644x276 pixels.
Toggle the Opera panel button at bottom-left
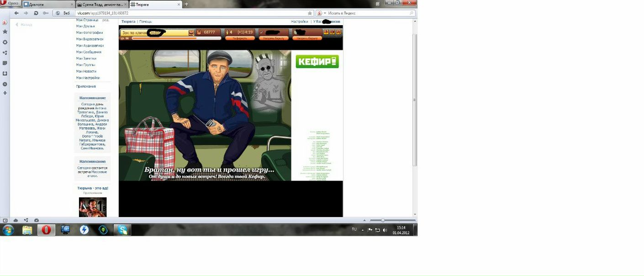click(x=5, y=220)
